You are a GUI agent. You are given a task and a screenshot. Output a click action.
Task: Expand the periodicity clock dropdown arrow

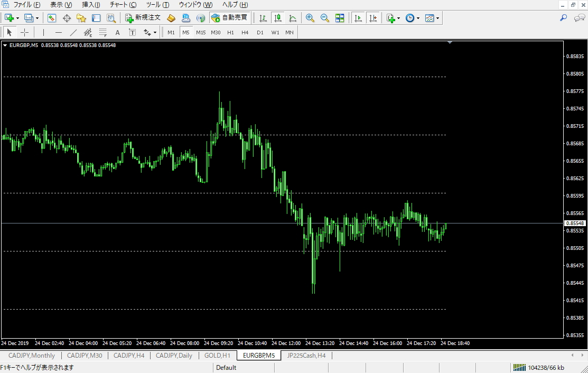coord(418,18)
